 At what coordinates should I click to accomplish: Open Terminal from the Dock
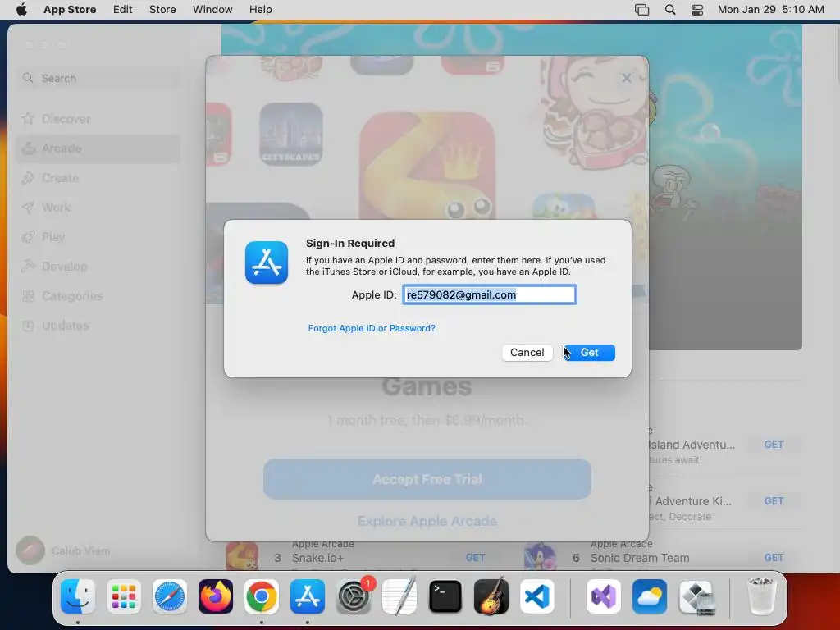[x=445, y=596]
